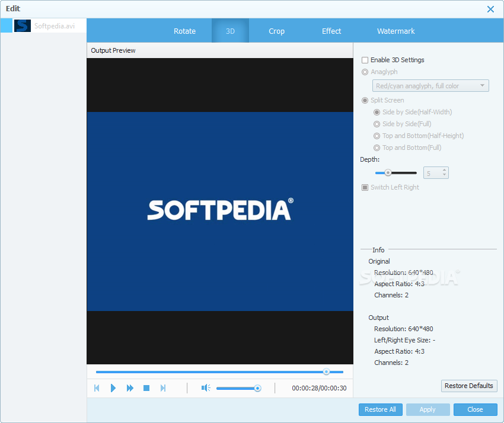Click Original Resolution: 640*480 text
The image size is (504, 423).
[403, 273]
